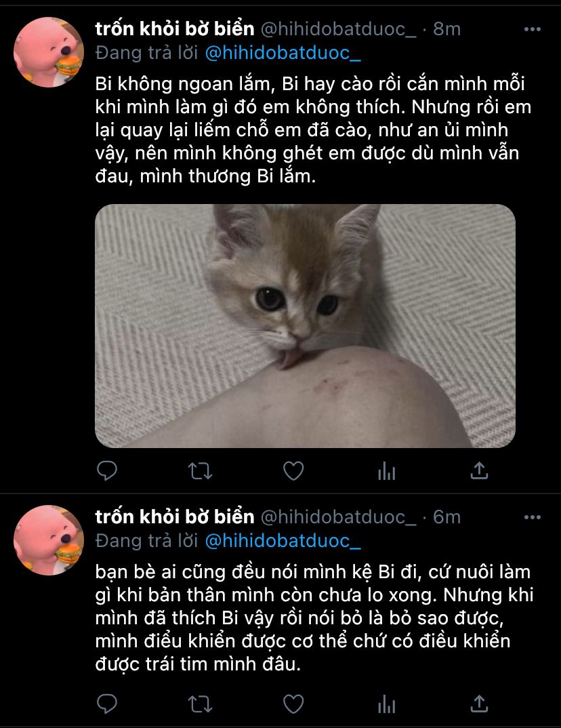The image size is (561, 728).
Task: Open the display name 'trốn khỏi bờ biển' in first tweet
Action: pyautogui.click(x=175, y=28)
